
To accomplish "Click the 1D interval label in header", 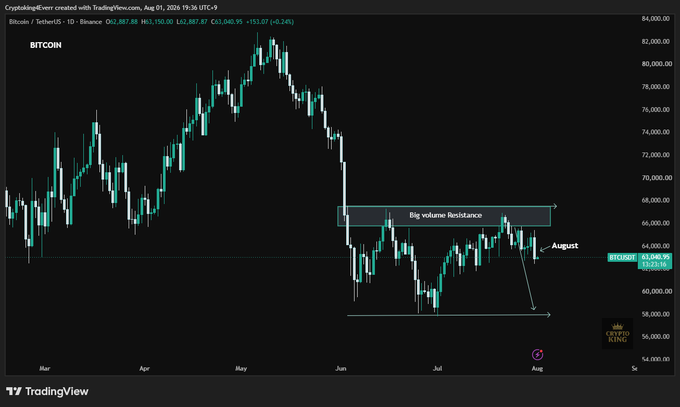I will pyautogui.click(x=70, y=22).
